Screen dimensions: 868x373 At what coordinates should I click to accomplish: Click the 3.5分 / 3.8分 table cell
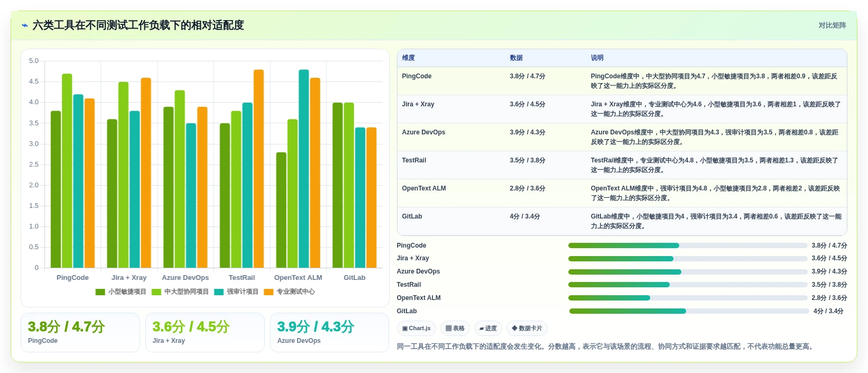point(527,160)
